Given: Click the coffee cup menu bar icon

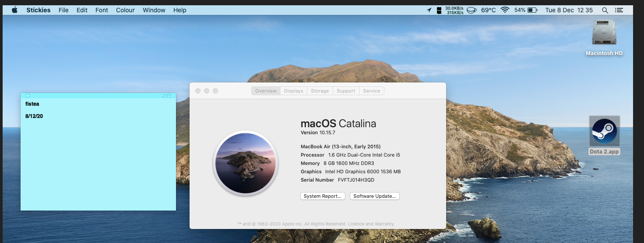Looking at the screenshot, I should coord(472,10).
